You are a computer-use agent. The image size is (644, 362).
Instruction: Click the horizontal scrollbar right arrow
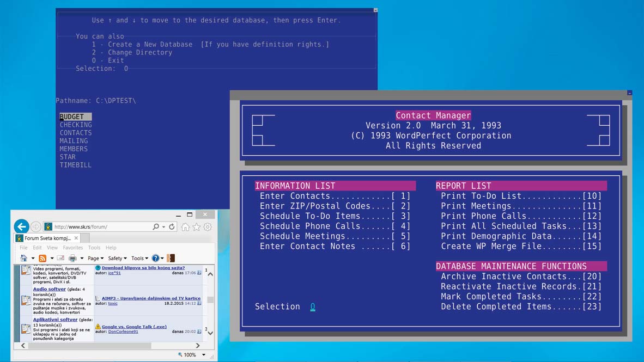point(198,346)
